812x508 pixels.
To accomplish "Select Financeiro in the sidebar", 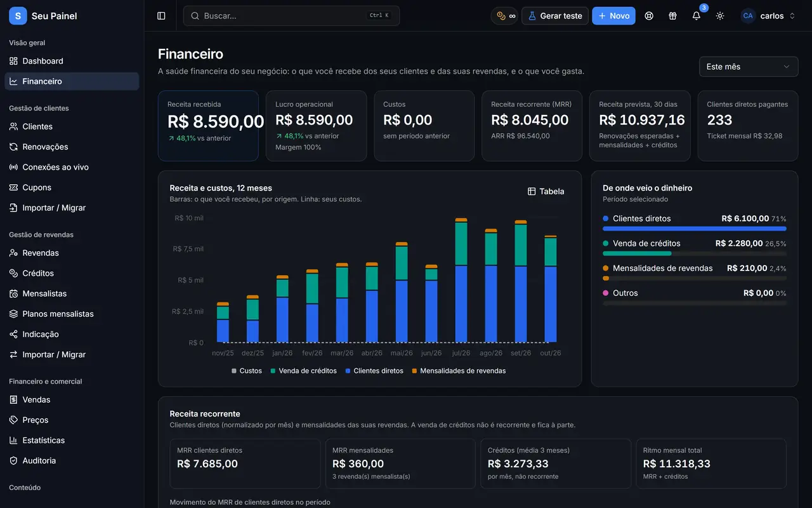I will [72, 81].
